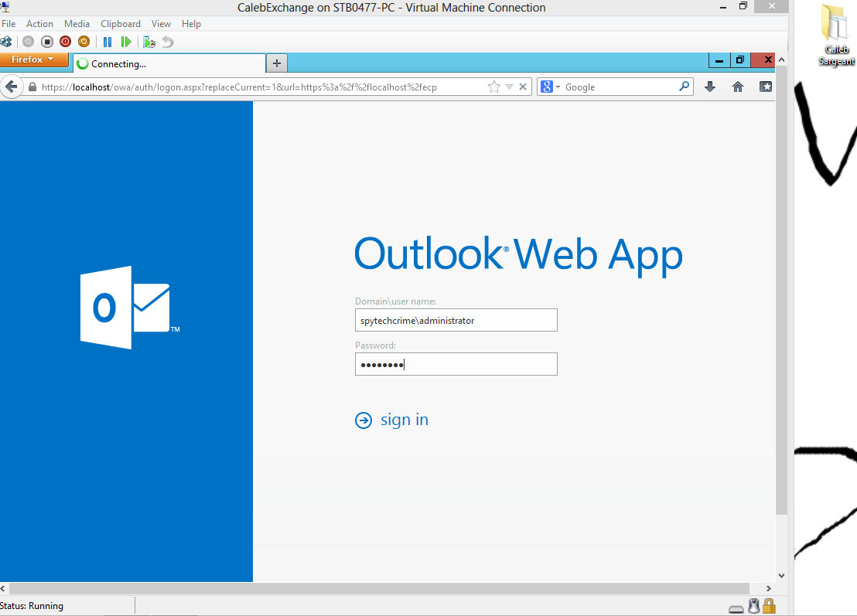This screenshot has height=616, width=857.
Task: Minimize the inner Firefox window
Action: pyautogui.click(x=719, y=60)
